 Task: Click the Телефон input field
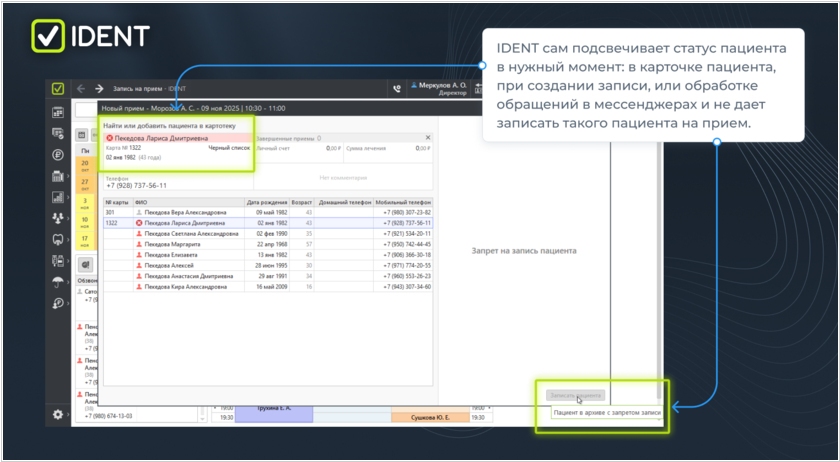(175, 186)
